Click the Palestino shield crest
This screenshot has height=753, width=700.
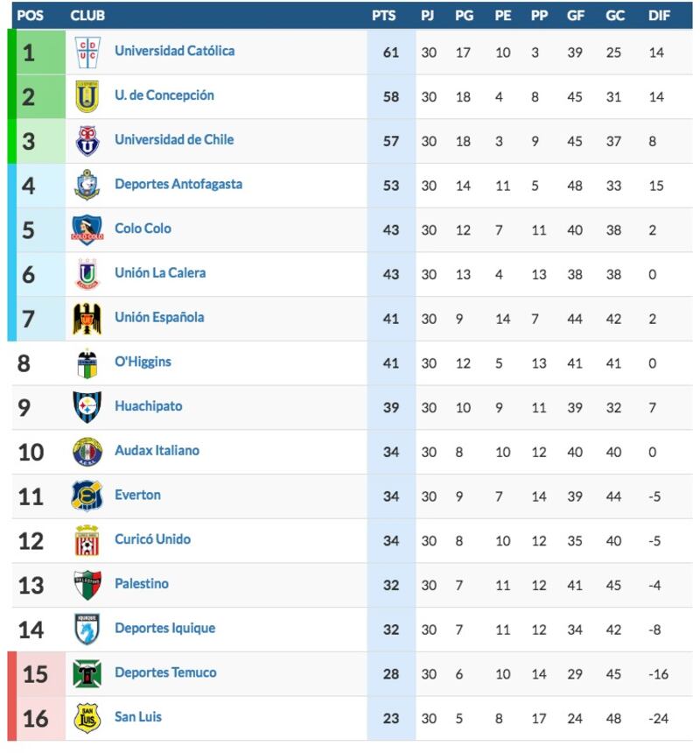click(x=87, y=585)
